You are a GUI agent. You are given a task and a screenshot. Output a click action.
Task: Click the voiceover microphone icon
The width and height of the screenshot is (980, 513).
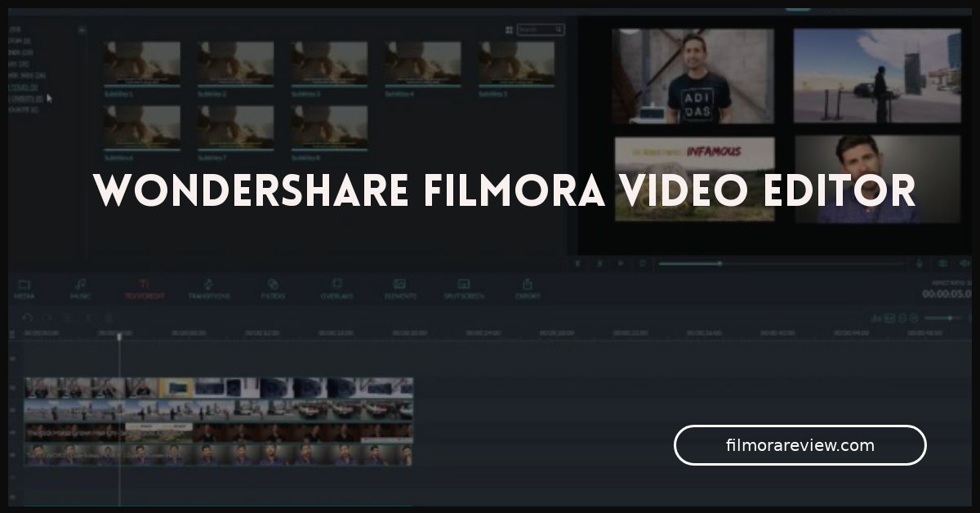click(x=920, y=263)
